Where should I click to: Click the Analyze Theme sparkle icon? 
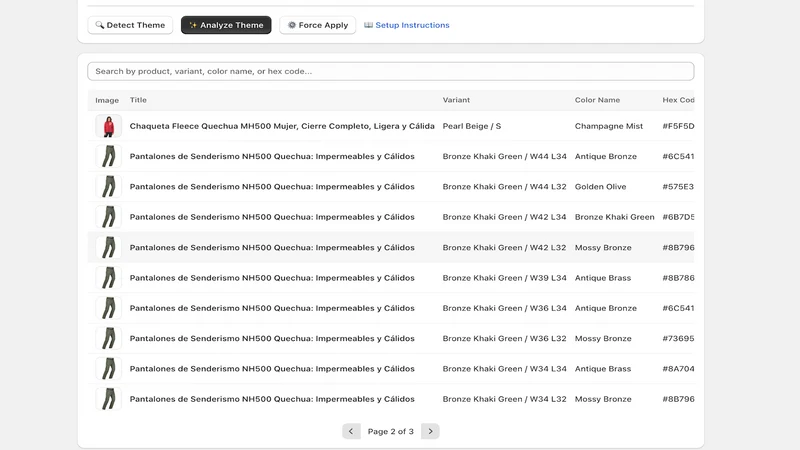pyautogui.click(x=193, y=25)
